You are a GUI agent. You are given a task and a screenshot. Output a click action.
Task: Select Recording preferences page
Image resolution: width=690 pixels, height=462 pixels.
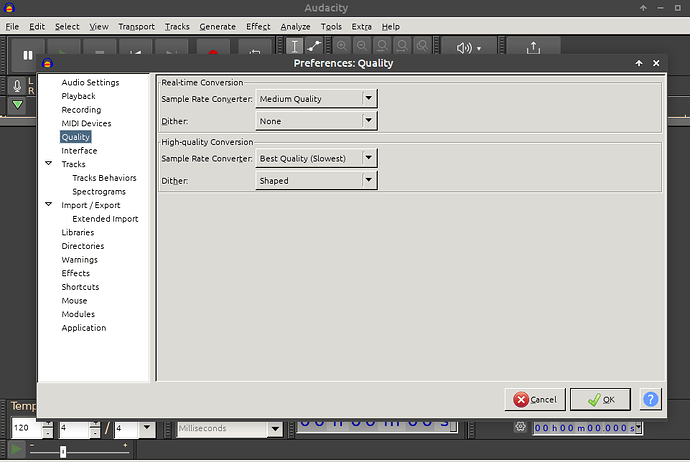click(81, 110)
